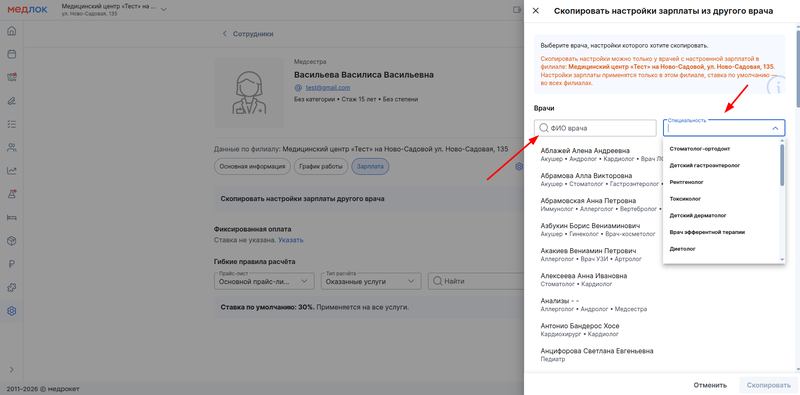Viewport: 800px width, 395px height.
Task: Open the calendar icon in sidebar
Action: (12, 54)
